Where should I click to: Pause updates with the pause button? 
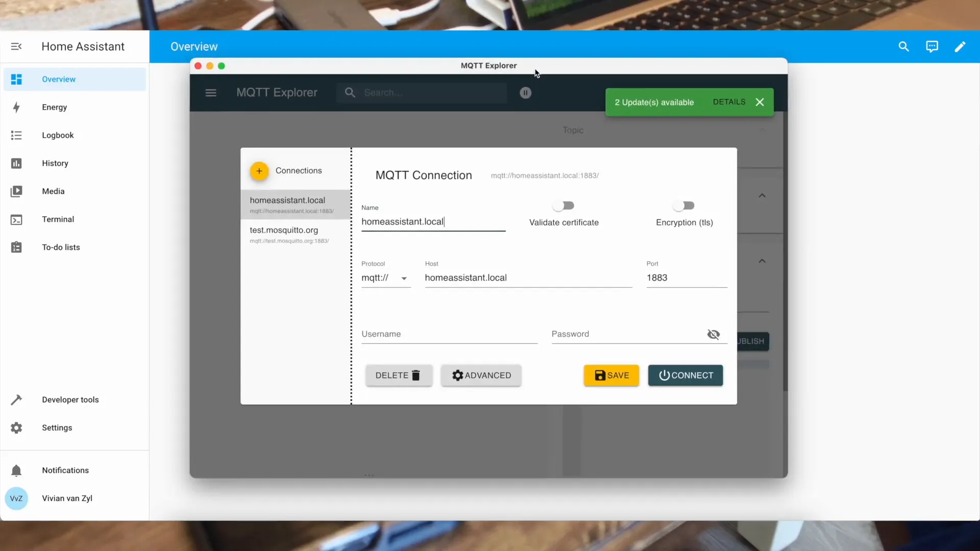(525, 92)
